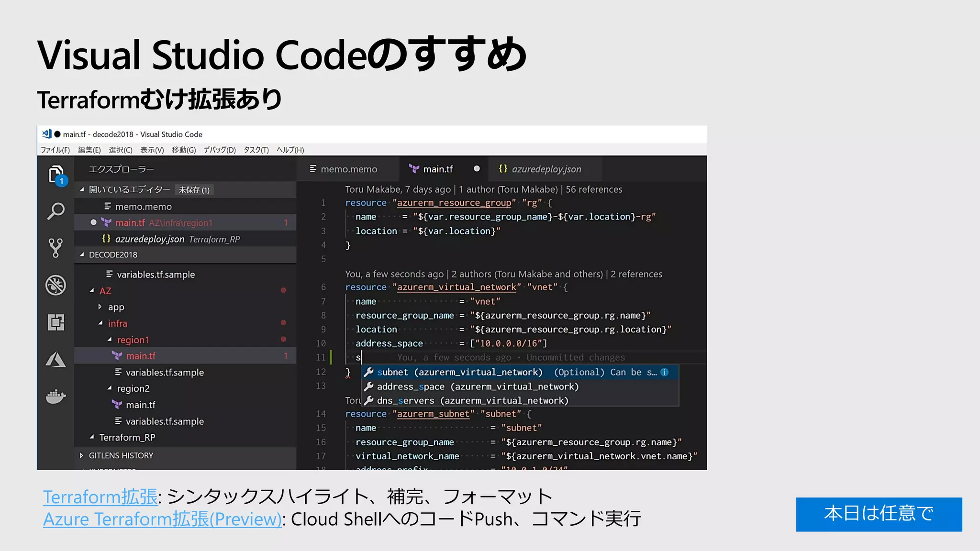Open the Azure icon in activity bar

click(56, 360)
